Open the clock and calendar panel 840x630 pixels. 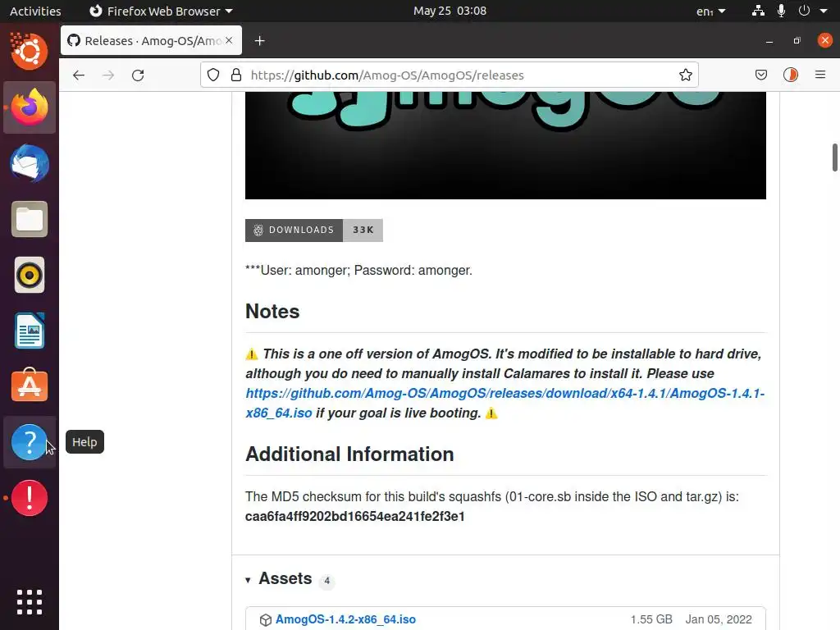tap(450, 11)
